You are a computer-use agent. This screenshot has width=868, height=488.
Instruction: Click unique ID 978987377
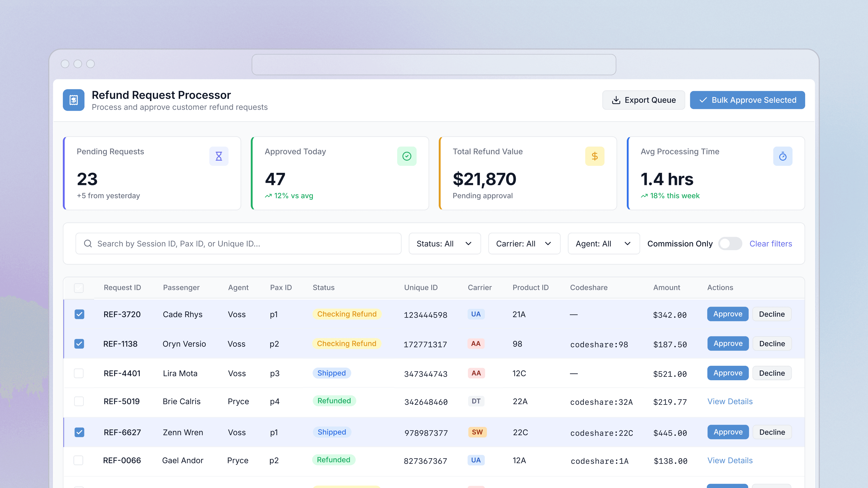pyautogui.click(x=426, y=433)
